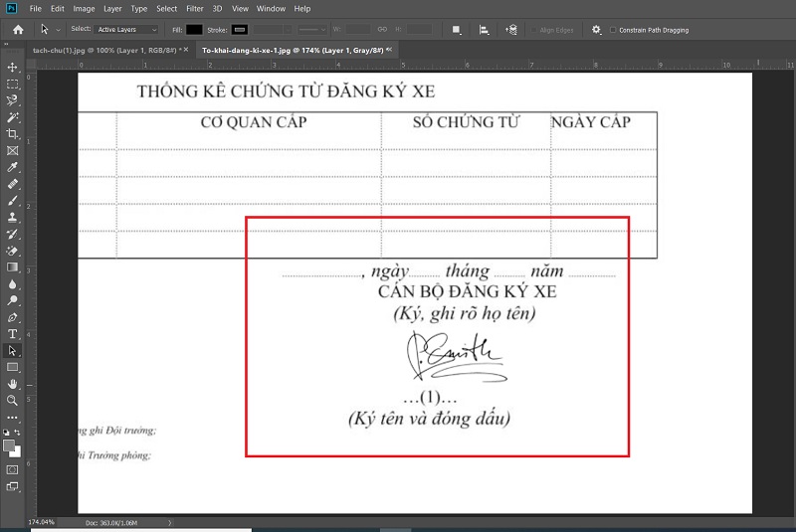Open the Select Active Layers dropdown

pyautogui.click(x=126, y=30)
